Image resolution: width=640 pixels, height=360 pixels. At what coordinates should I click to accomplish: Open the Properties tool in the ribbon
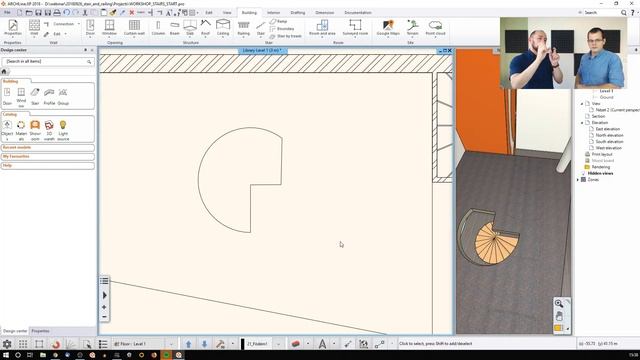(13, 28)
